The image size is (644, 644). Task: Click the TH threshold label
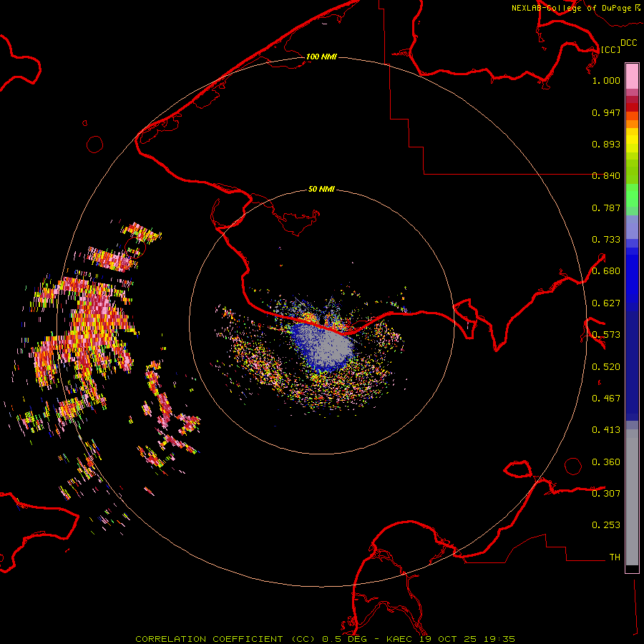tap(615, 557)
